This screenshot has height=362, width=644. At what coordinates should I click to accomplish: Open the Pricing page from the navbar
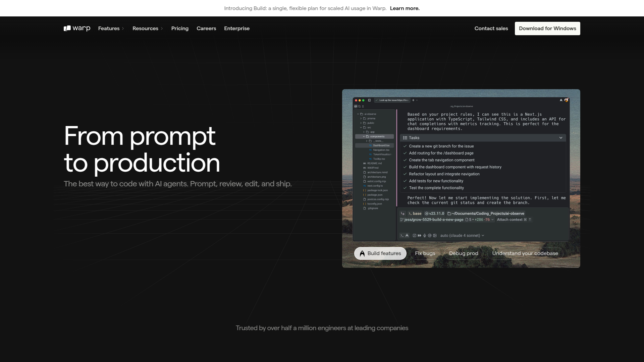coord(180,28)
